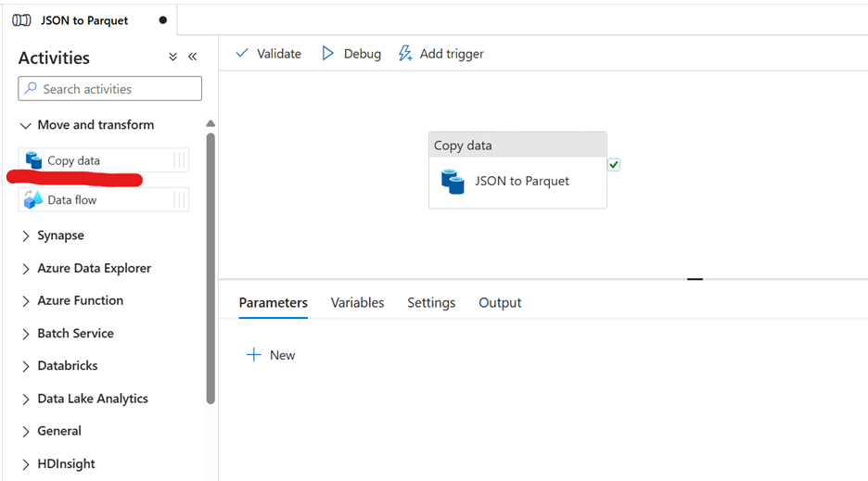Click the pipeline icon in the tab header

21,19
